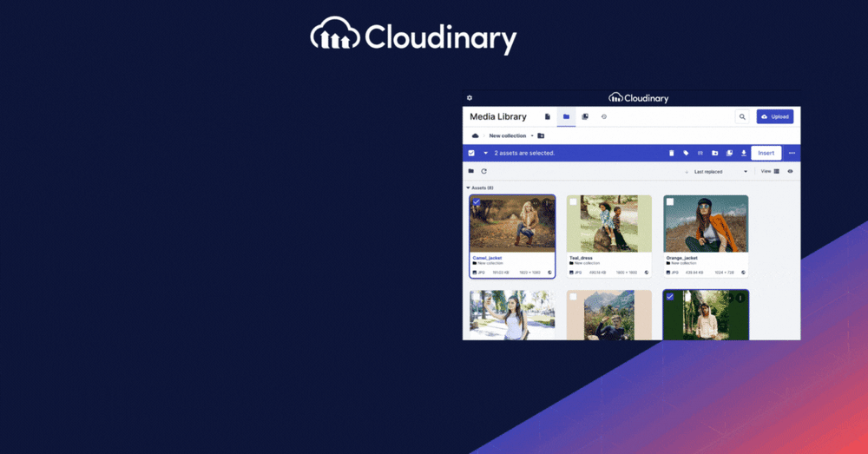The width and height of the screenshot is (868, 454).
Task: Delete selected assets with trash icon
Action: [x=672, y=153]
